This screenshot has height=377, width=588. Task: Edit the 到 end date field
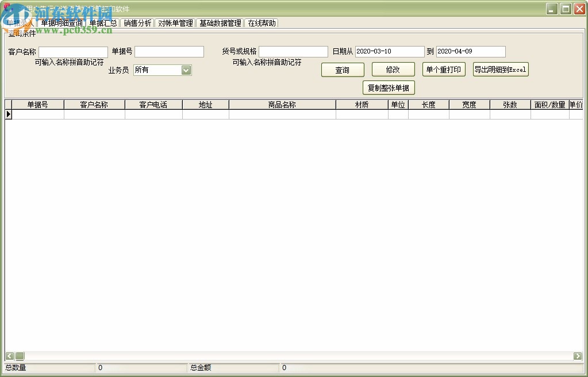pyautogui.click(x=471, y=51)
